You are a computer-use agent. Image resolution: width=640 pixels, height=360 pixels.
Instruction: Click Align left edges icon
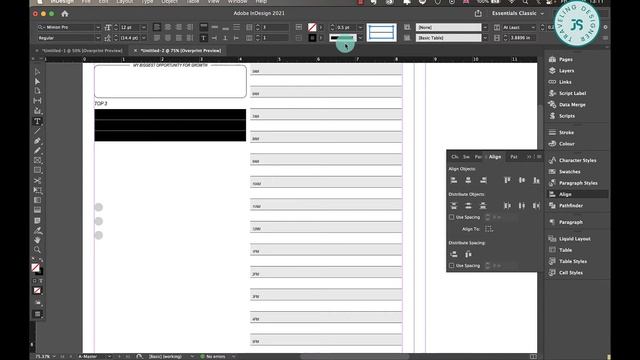pyautogui.click(x=453, y=180)
